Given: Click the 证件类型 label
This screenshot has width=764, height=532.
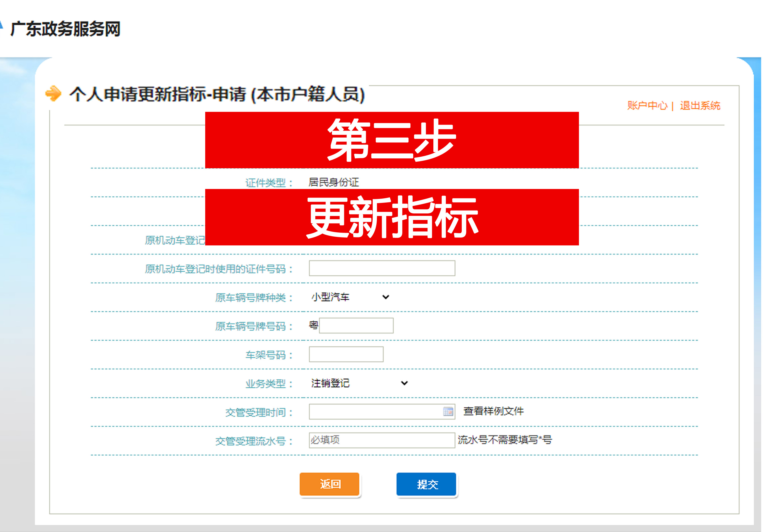Looking at the screenshot, I should (269, 183).
